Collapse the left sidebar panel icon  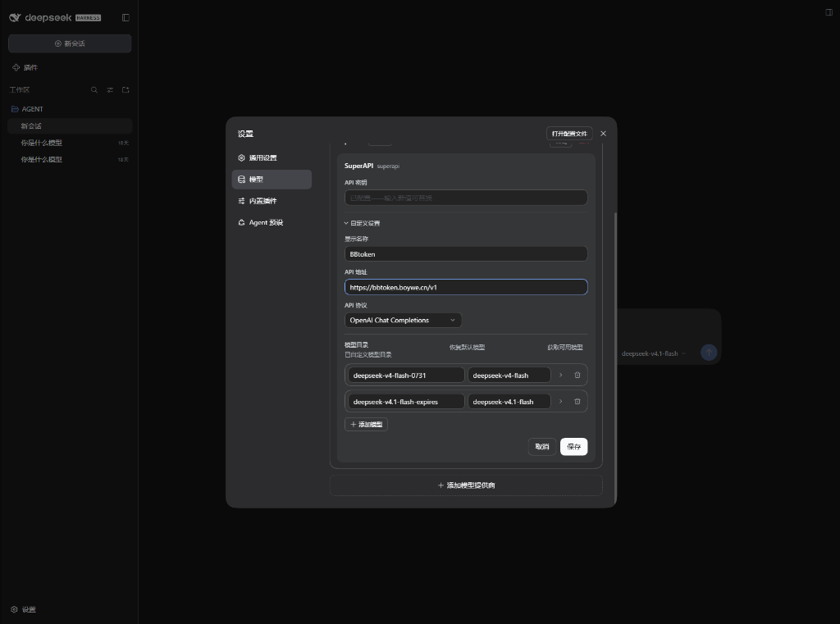[x=126, y=18]
